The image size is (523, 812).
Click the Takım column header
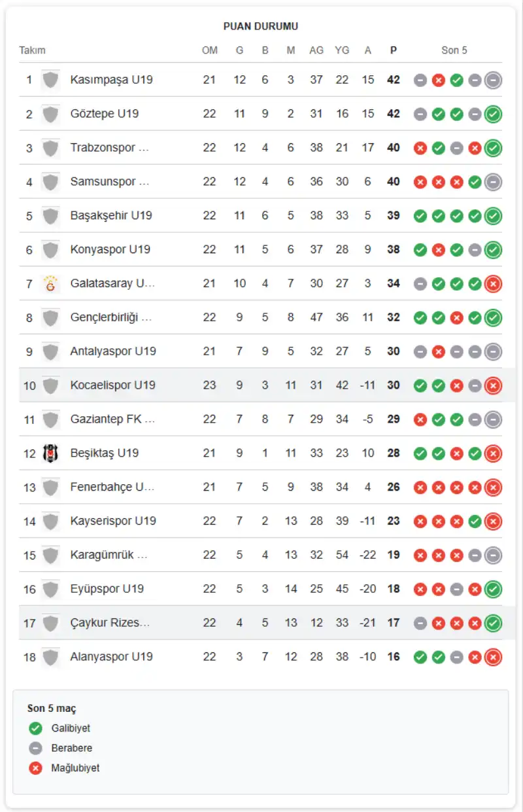point(32,50)
